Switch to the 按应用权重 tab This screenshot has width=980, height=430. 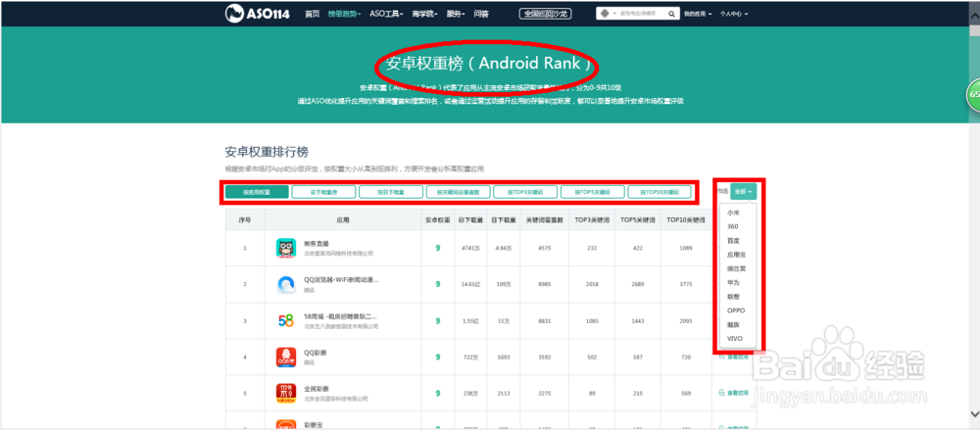pos(257,192)
